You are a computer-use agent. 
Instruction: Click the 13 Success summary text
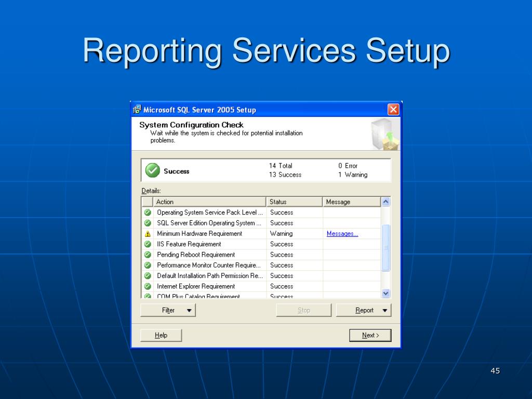point(285,175)
